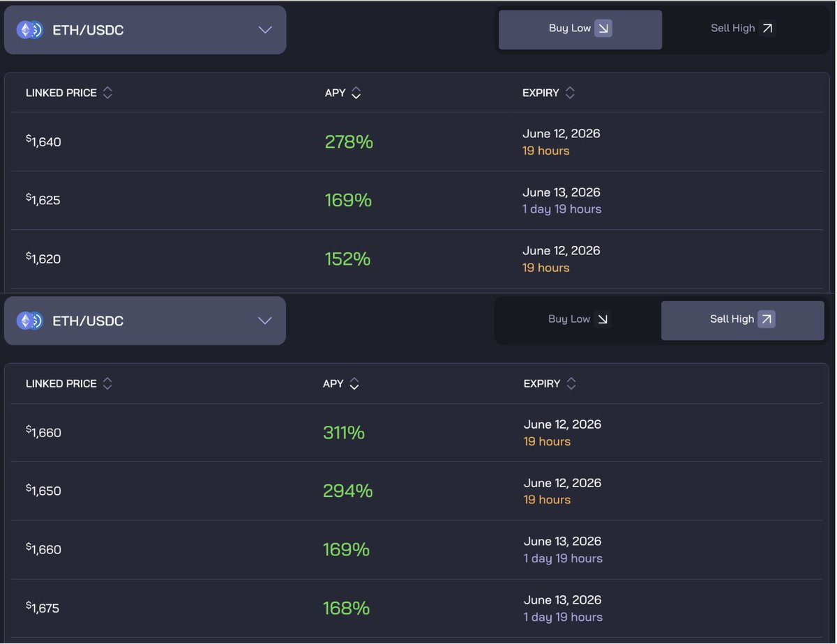Viewport: 837px width, 644px height.
Task: Click the up-right arrow icon on the lower Sell High tab
Action: (x=767, y=319)
